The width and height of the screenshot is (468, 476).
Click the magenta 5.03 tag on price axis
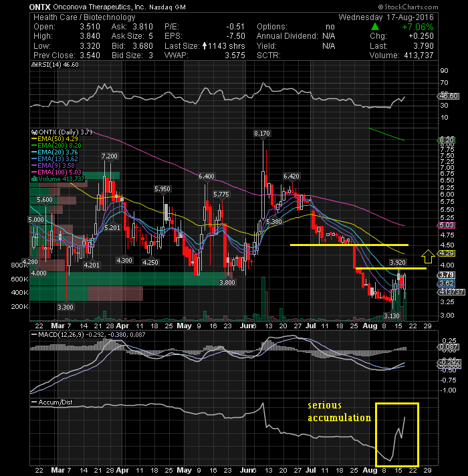coord(447,225)
